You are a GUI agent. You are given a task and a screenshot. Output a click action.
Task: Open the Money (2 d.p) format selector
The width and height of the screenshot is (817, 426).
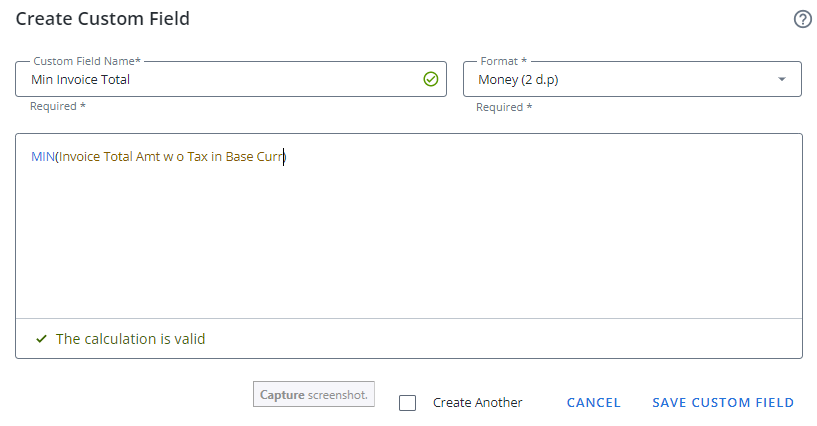pos(620,80)
